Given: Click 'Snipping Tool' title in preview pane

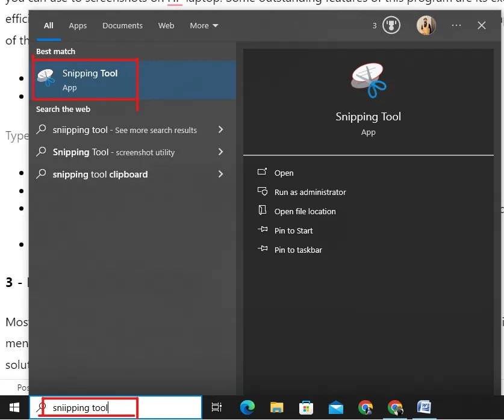Looking at the screenshot, I should 369,117.
